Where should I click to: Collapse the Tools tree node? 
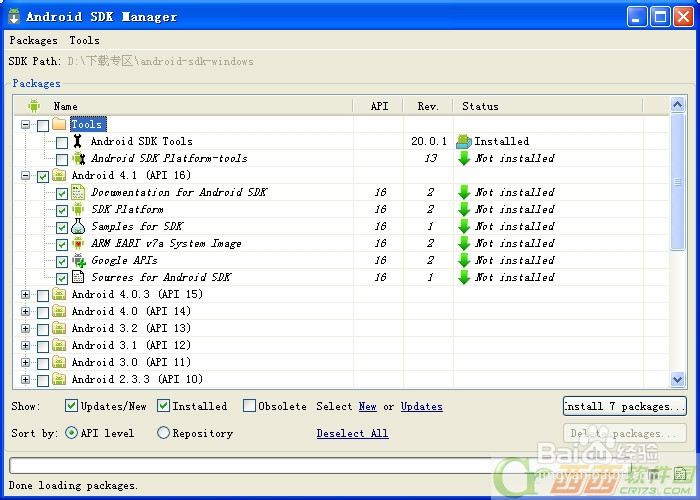25,125
